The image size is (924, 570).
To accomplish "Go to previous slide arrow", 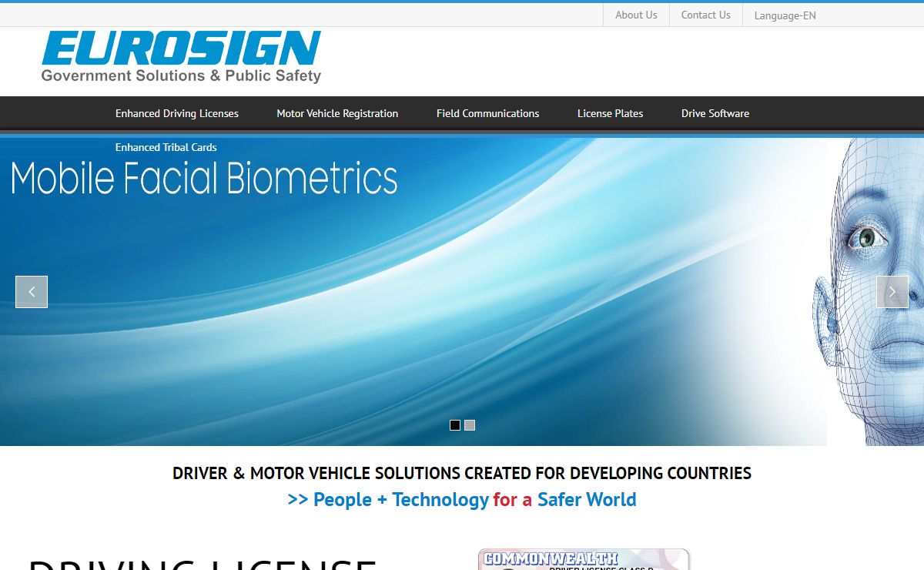I will [x=32, y=292].
